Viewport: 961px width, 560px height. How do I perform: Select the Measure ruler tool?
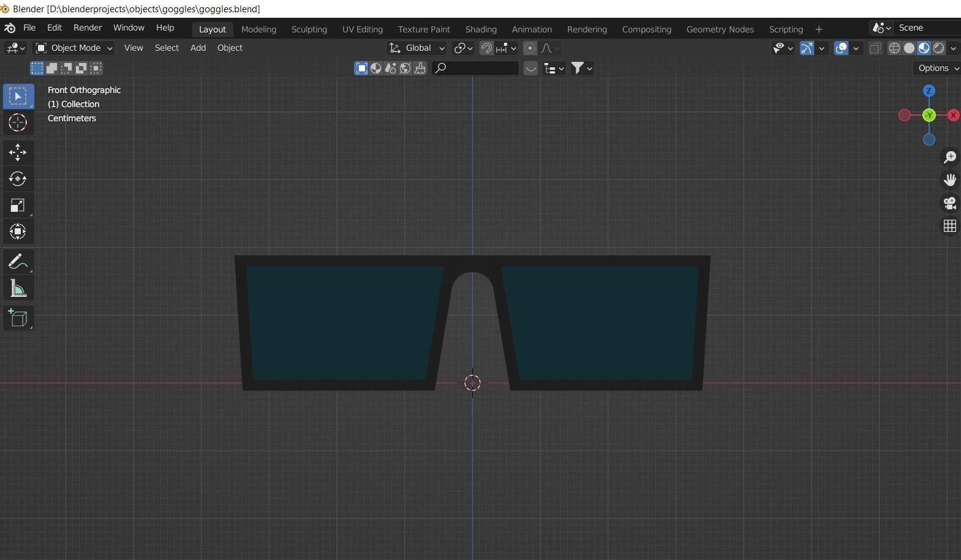click(x=18, y=288)
